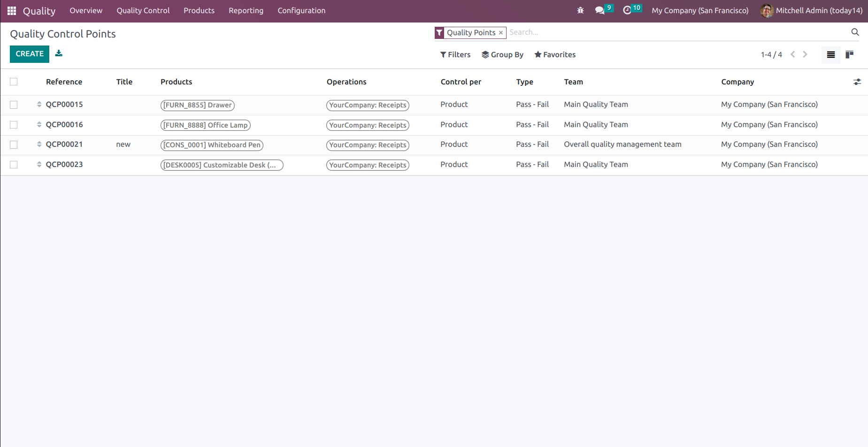Check the QCP00015 row checkbox

(x=14, y=105)
